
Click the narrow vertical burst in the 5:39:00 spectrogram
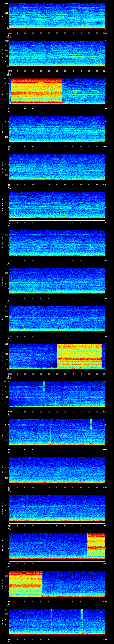[44, 394]
